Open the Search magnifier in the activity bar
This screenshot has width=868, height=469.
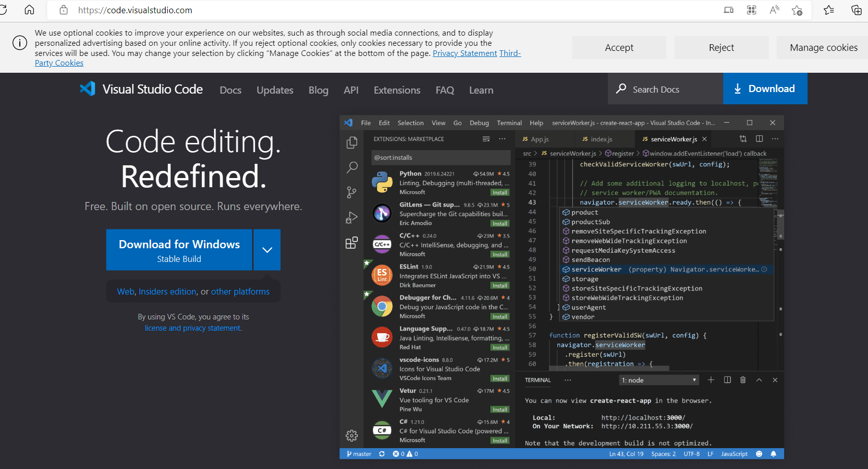pyautogui.click(x=352, y=167)
